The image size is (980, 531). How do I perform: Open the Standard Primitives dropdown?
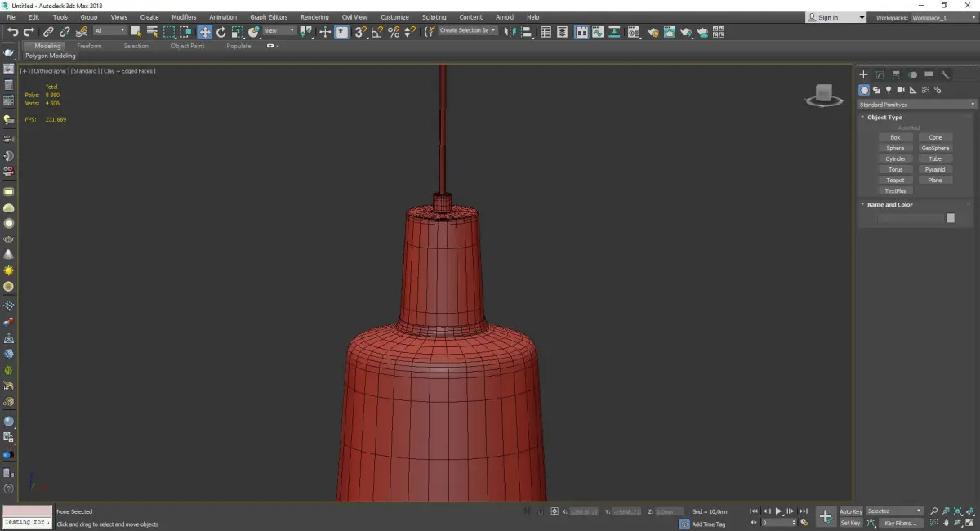[x=916, y=105]
